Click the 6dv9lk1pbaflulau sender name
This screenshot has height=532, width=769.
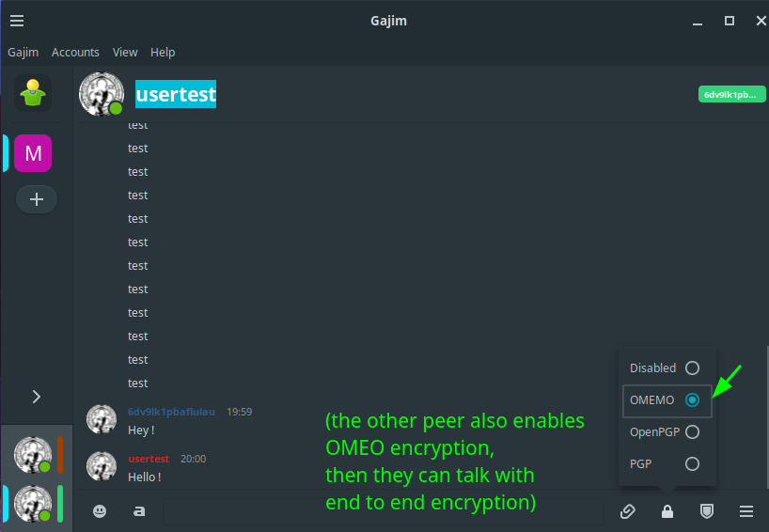(171, 412)
